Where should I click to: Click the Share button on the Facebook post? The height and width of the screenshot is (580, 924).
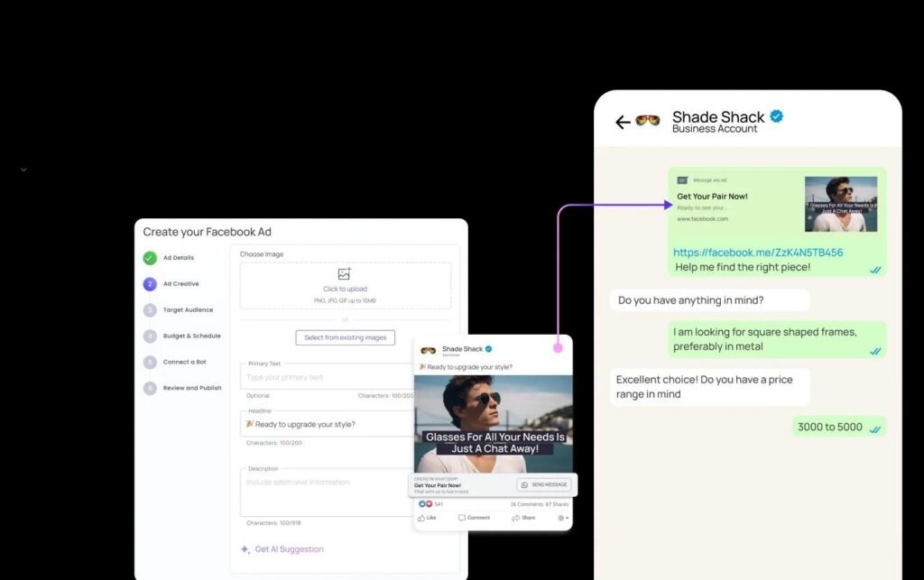[x=523, y=518]
